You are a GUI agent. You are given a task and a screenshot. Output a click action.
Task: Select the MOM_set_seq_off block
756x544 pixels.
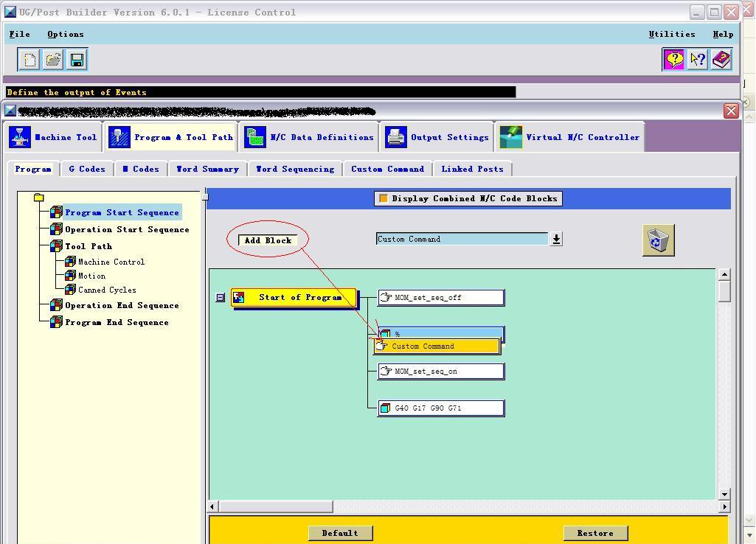tap(441, 297)
